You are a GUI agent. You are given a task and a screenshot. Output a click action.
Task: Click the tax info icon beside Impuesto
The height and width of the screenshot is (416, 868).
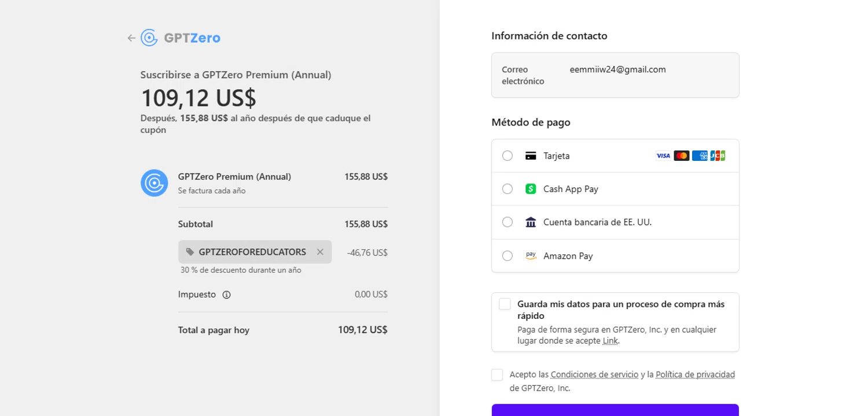[226, 294]
